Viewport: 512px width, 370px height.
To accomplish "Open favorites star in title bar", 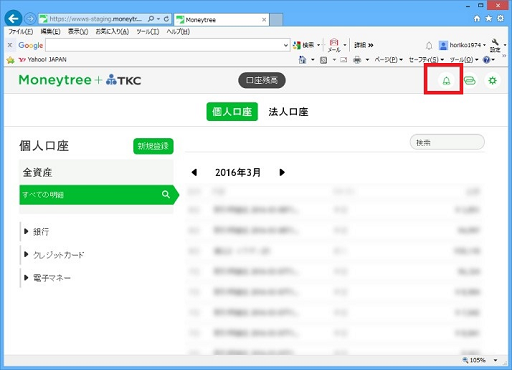I will (x=488, y=18).
